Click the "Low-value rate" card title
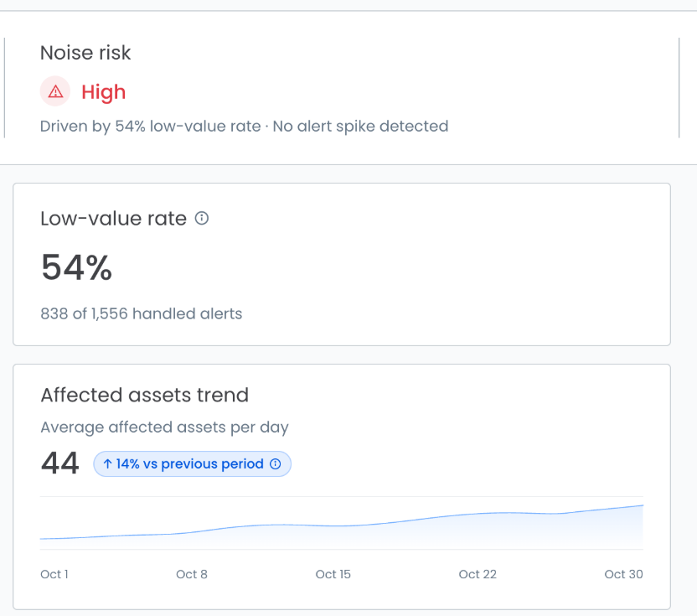This screenshot has height=616, width=697. point(113,219)
